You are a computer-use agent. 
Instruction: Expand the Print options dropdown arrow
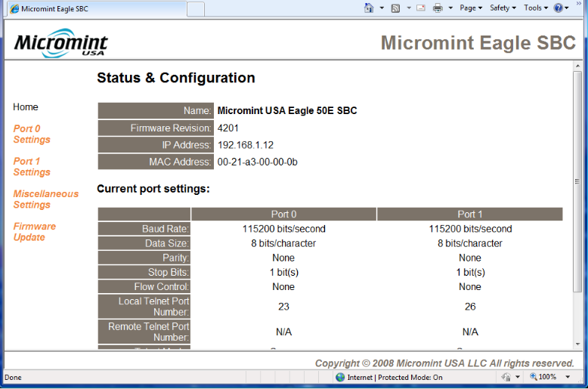(x=450, y=8)
